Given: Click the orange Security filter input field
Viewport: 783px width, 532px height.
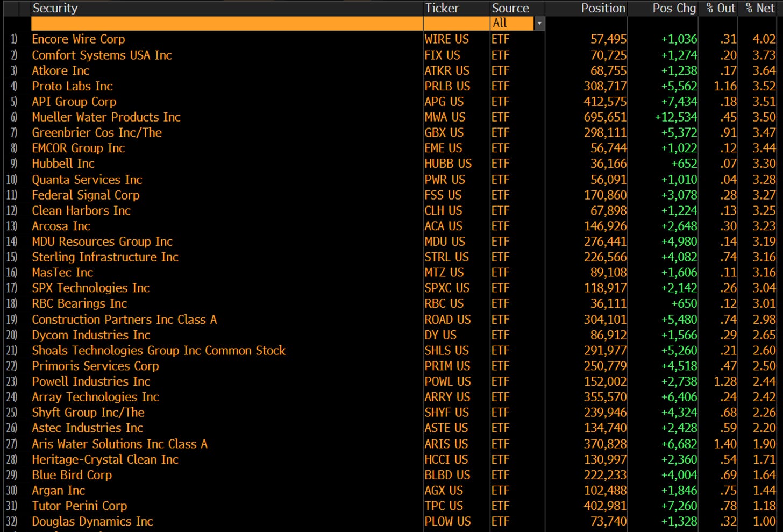Looking at the screenshot, I should coord(227,23).
